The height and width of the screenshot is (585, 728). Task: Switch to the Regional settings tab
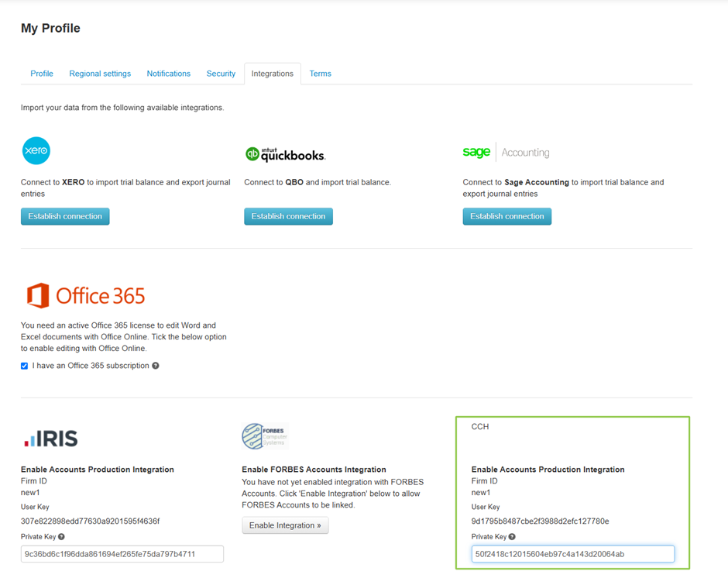pos(100,74)
